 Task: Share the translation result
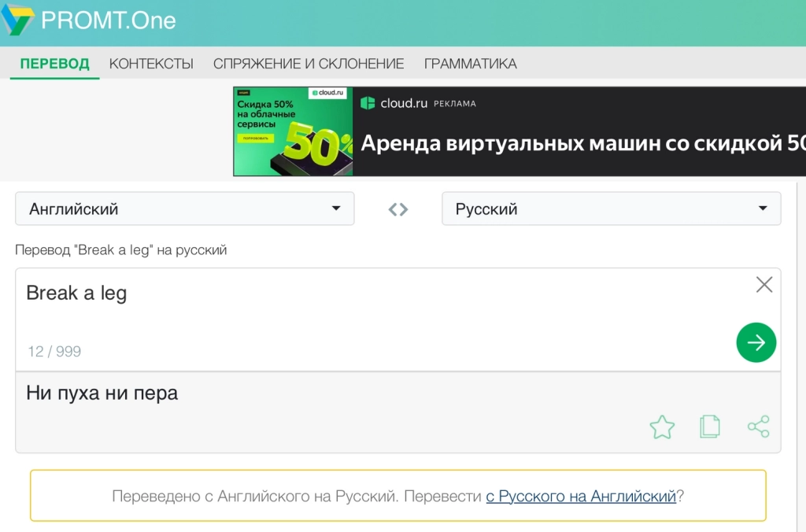coord(759,427)
